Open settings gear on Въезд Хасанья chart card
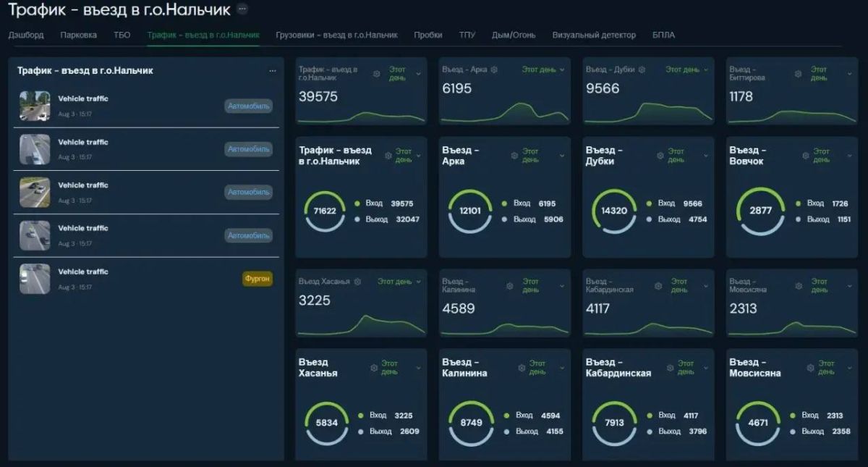The height and width of the screenshot is (467, 868). [x=357, y=282]
